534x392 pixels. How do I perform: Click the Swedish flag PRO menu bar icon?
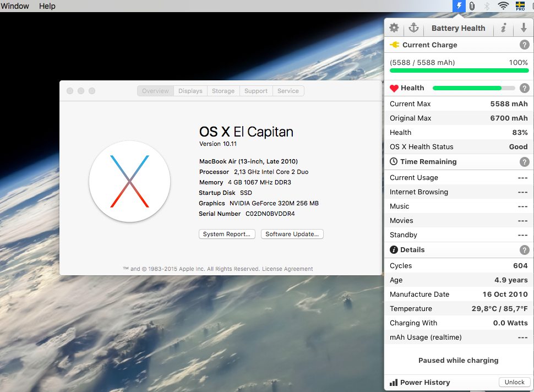click(520, 6)
